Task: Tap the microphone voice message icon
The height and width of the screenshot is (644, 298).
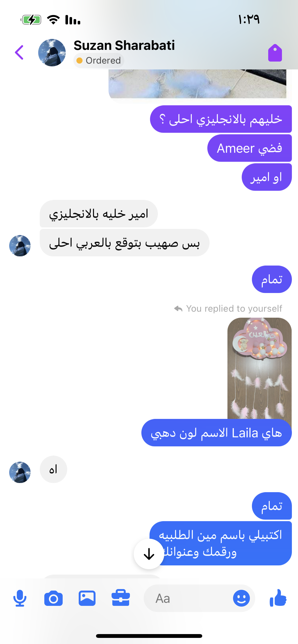Action: point(20,598)
